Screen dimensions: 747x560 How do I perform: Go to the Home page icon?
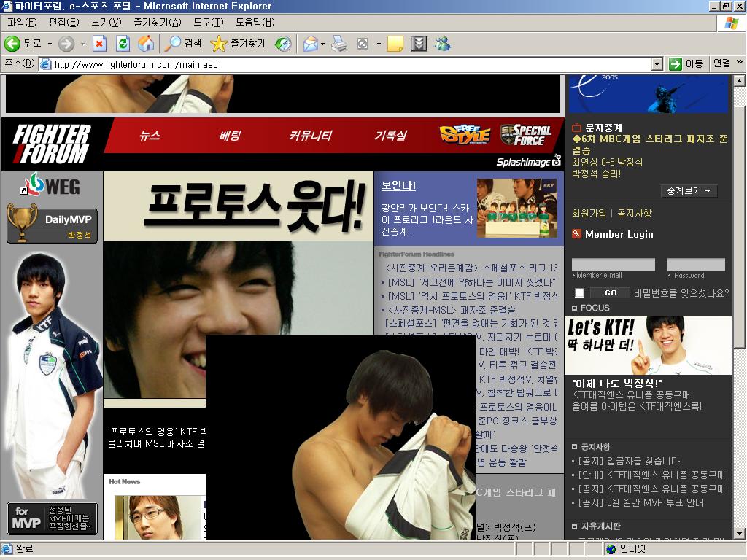pyautogui.click(x=146, y=44)
